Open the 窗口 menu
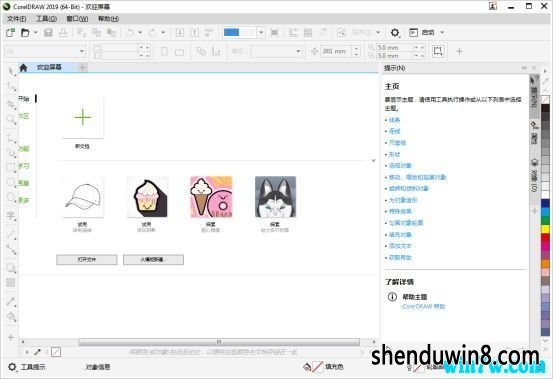This screenshot has width=553, height=379. tap(77, 19)
